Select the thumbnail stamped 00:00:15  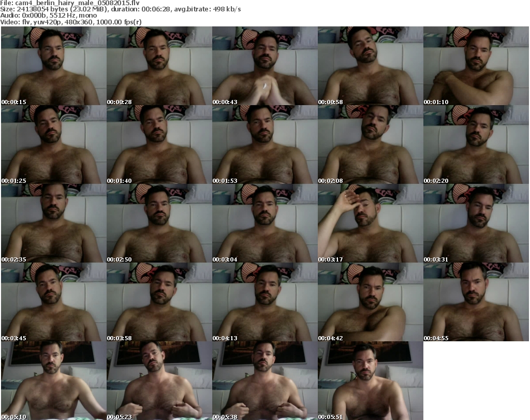pos(54,66)
